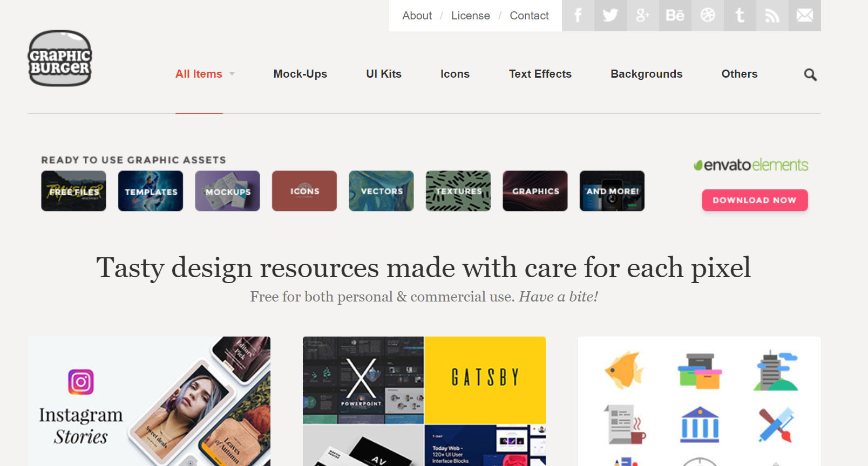Viewport: 868px width, 466px height.
Task: Open the Facebook social icon
Action: [x=578, y=16]
